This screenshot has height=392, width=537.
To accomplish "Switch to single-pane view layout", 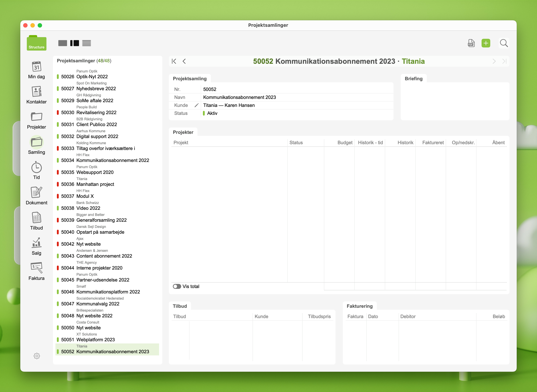I will click(63, 43).
